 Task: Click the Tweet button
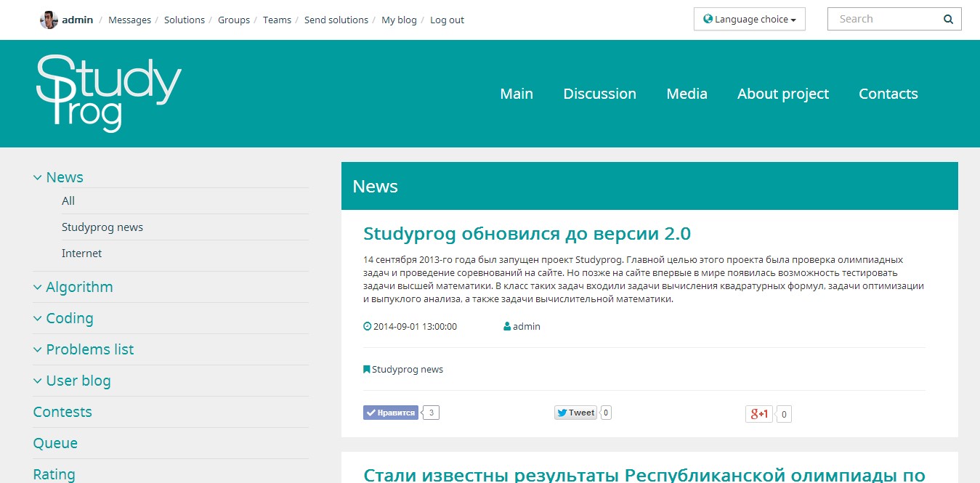coord(576,413)
